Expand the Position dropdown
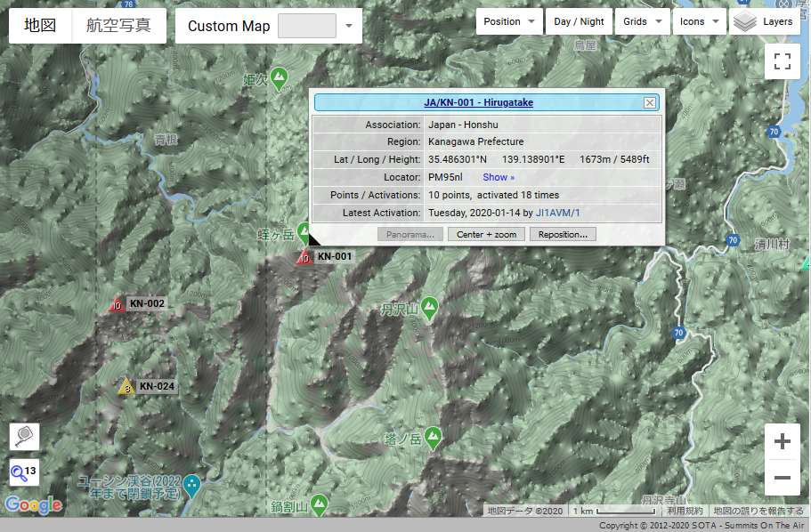 pos(509,22)
